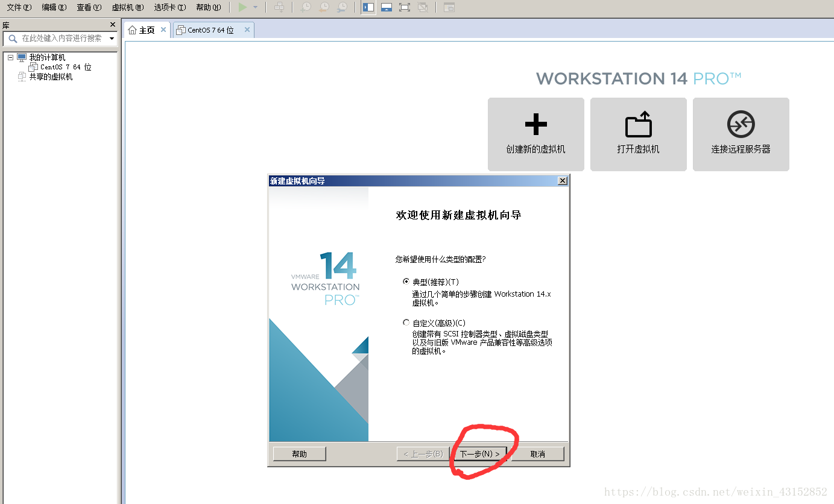Click the revert to snapshot icon
The image size is (834, 504).
pos(324,7)
